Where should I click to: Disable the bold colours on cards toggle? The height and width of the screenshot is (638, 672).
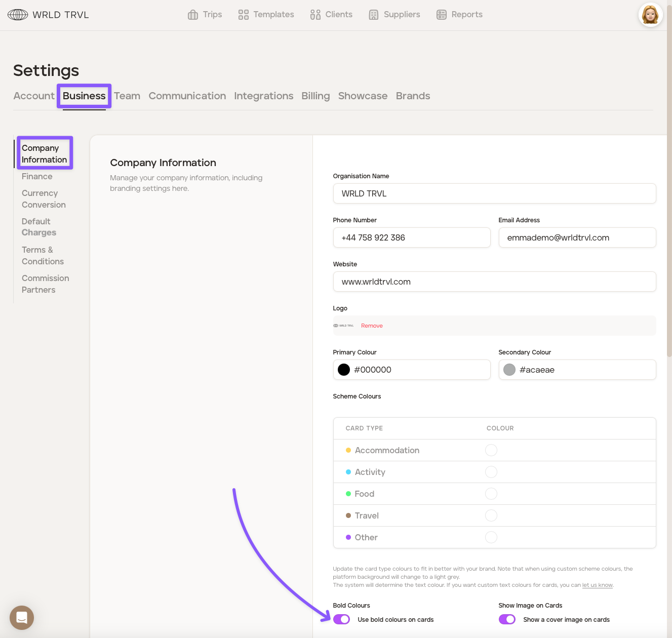pos(342,619)
